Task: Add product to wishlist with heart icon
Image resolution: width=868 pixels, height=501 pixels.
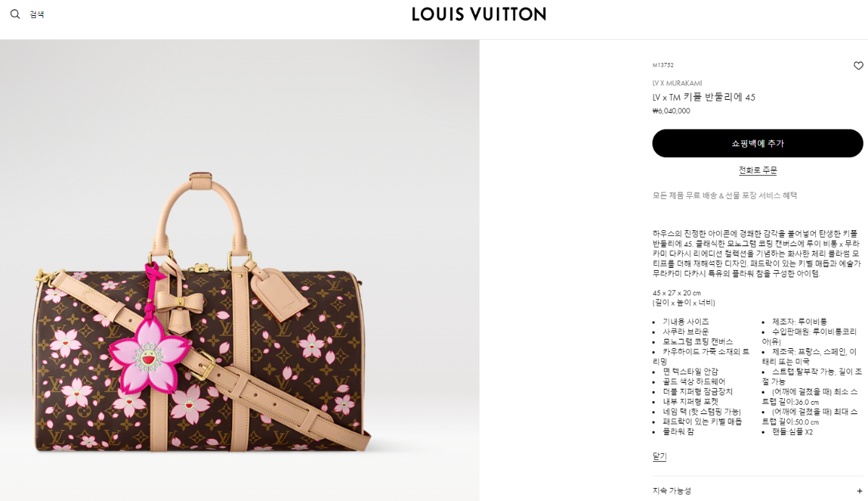Action: click(858, 66)
